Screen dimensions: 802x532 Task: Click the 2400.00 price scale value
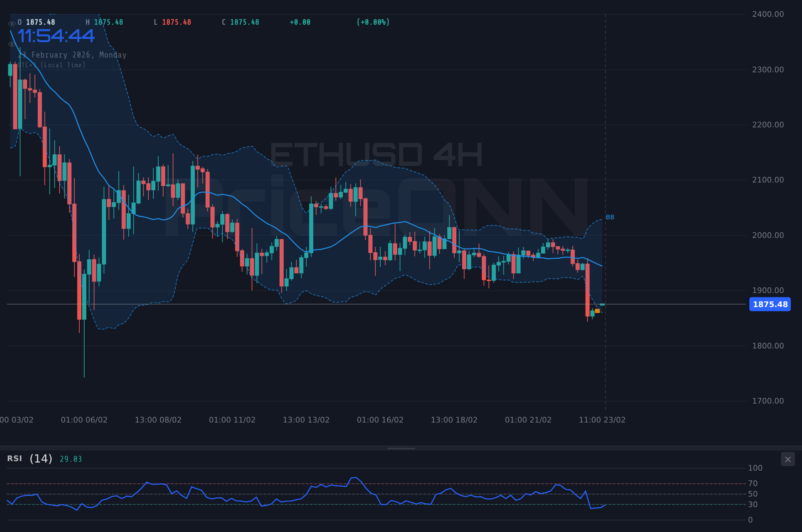[x=769, y=14]
